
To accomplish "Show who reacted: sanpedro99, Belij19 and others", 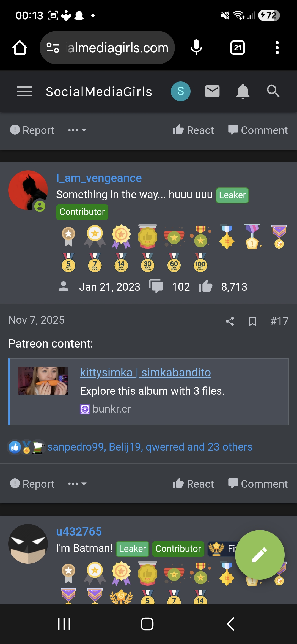I will (150, 447).
